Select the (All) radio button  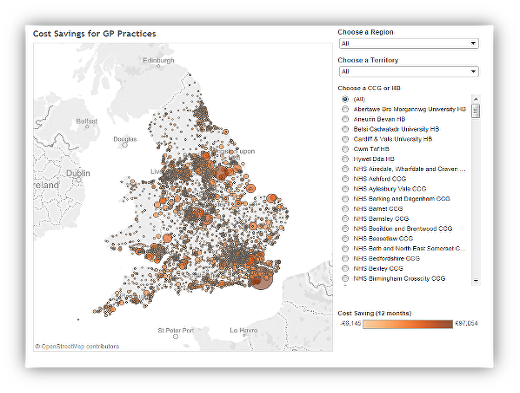tap(345, 99)
